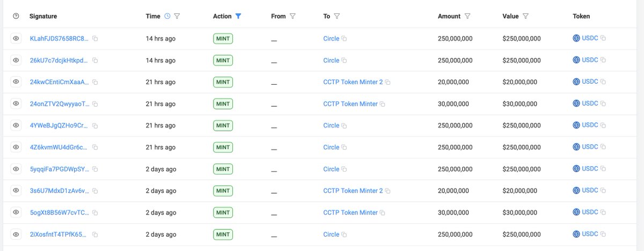Open signature 26kU7c7dcjkHtkpd transaction
The width and height of the screenshot is (644, 251).
tap(60, 61)
